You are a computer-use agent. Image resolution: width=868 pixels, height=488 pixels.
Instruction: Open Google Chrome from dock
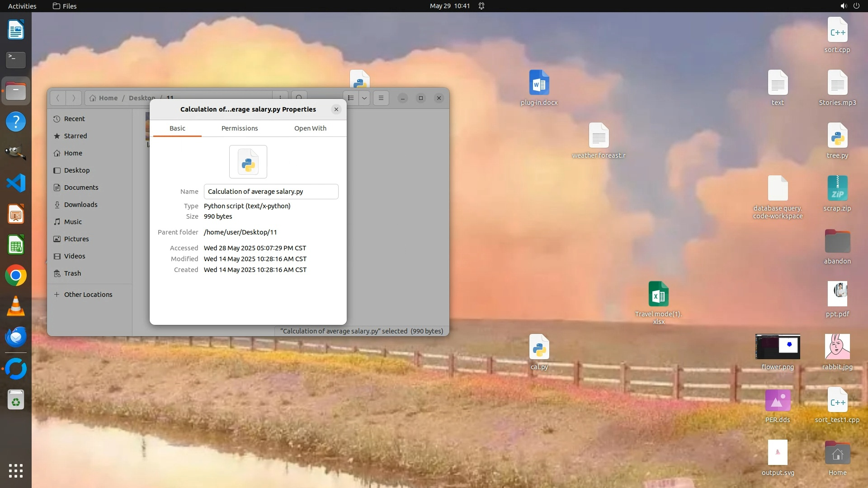point(16,276)
